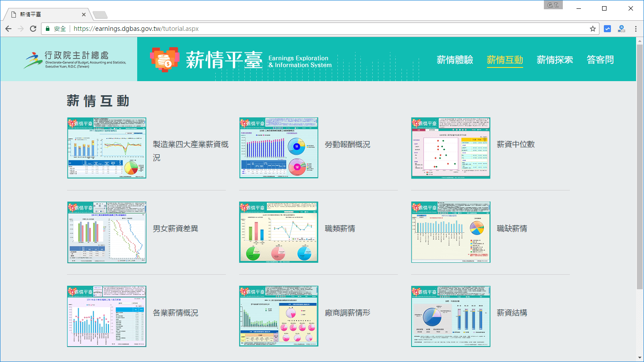Go to 薪情探索 in navigation
This screenshot has width=644, height=362.
(554, 60)
